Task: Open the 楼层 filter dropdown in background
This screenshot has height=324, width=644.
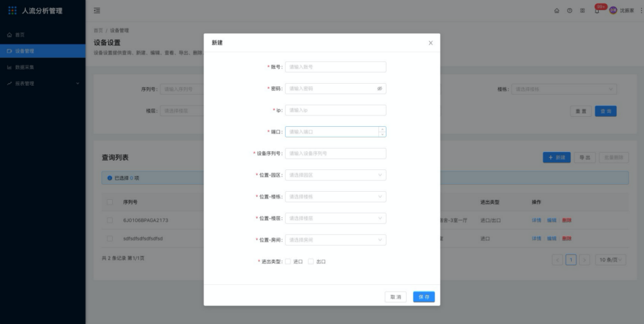Action: 182,111
